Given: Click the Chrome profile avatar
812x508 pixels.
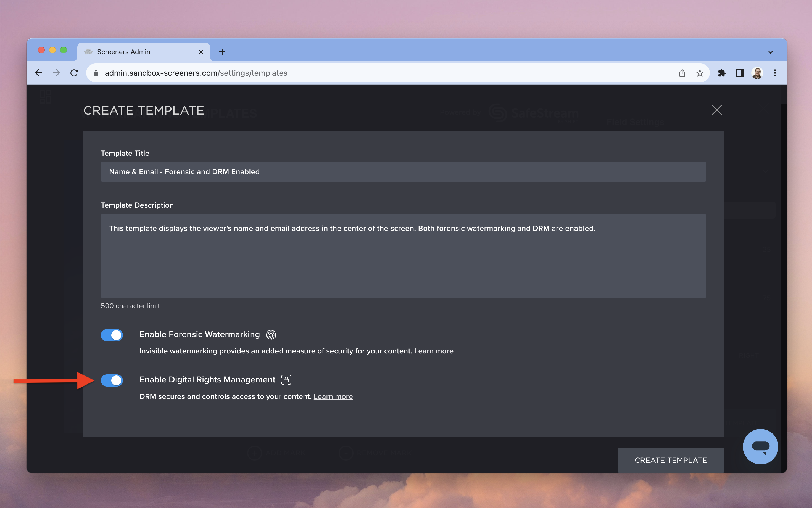Looking at the screenshot, I should click(x=757, y=73).
